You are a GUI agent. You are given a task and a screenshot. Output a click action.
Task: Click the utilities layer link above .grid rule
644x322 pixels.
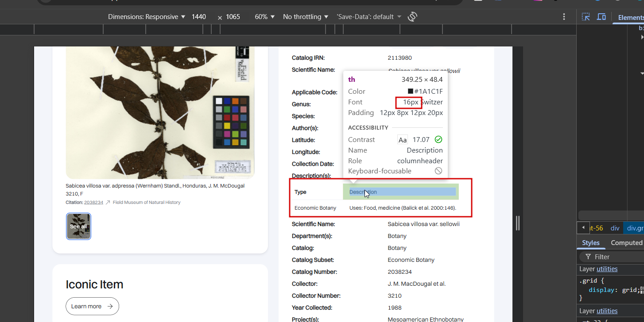pyautogui.click(x=607, y=269)
